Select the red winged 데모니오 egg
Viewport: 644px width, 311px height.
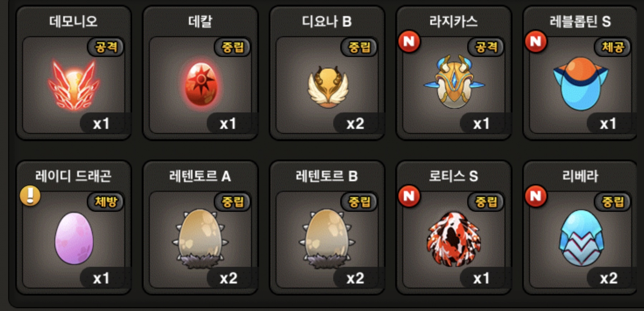[74, 84]
